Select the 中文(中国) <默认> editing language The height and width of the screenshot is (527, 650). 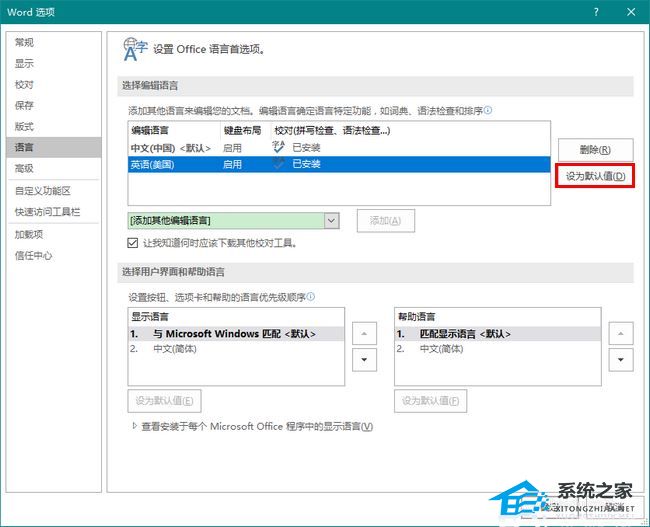pyautogui.click(x=171, y=148)
